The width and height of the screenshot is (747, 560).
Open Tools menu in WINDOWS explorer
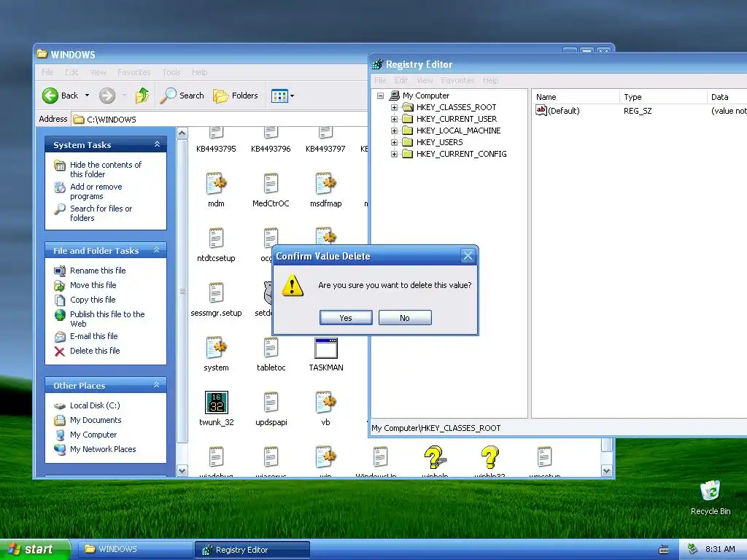pyautogui.click(x=171, y=72)
